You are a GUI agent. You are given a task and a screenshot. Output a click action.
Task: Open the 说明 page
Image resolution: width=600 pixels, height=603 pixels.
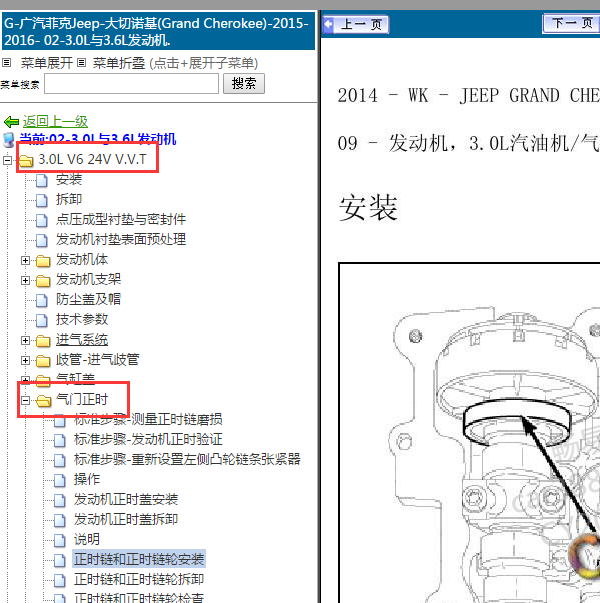coord(87,540)
